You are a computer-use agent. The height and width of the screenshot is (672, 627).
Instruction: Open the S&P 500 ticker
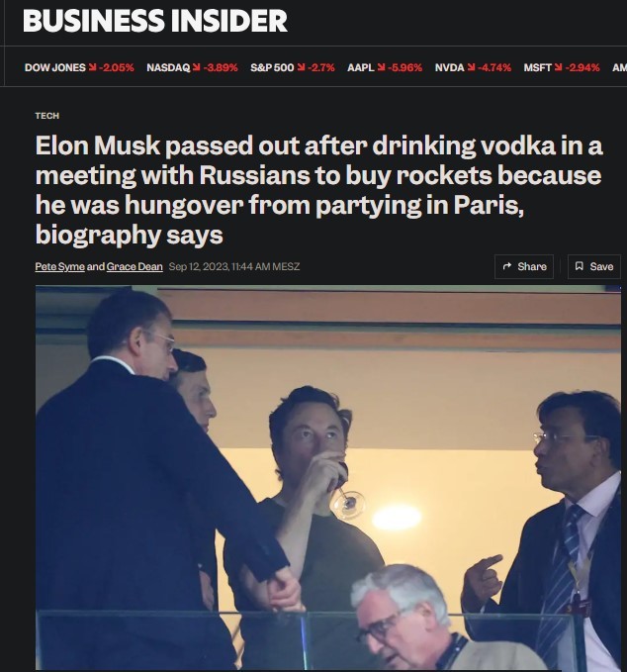293,67
